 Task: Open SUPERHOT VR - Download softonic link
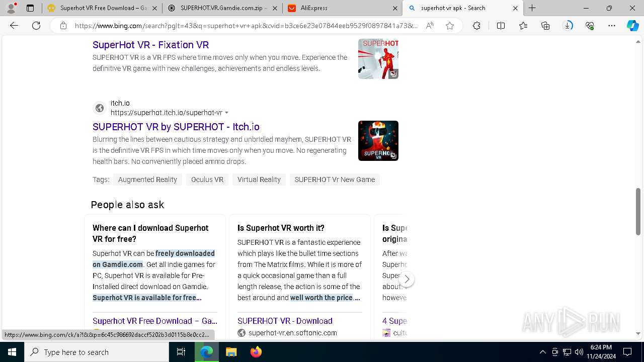[x=285, y=321]
